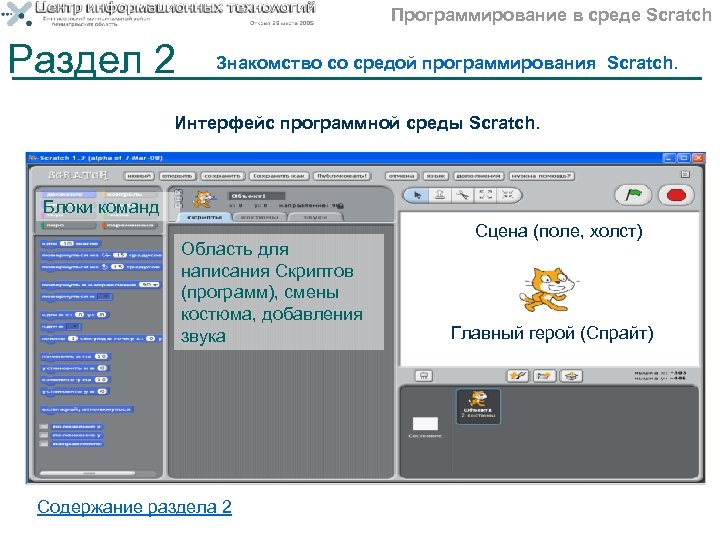The height and width of the screenshot is (540, 720).
Task: Select the Объект1 sprite thumbnail
Action: tap(478, 406)
